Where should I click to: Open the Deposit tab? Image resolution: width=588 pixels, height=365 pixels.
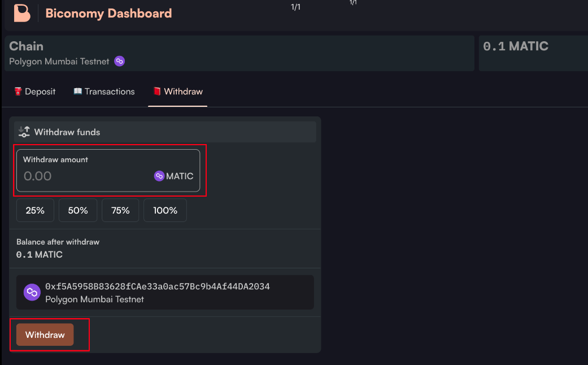(35, 92)
